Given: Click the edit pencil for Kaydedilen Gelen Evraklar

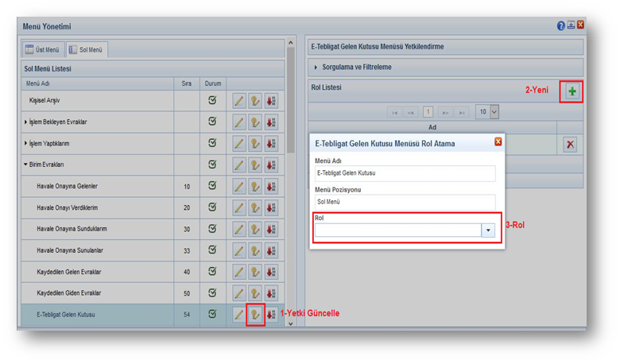Looking at the screenshot, I should click(238, 273).
